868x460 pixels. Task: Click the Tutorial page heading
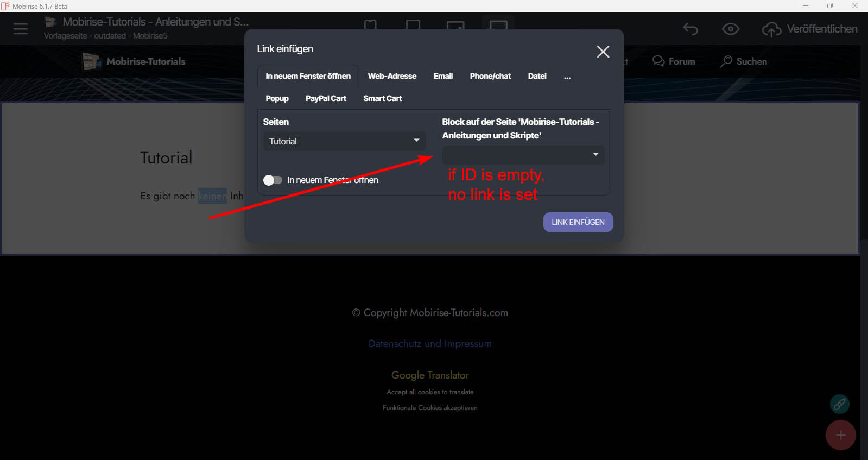(166, 157)
